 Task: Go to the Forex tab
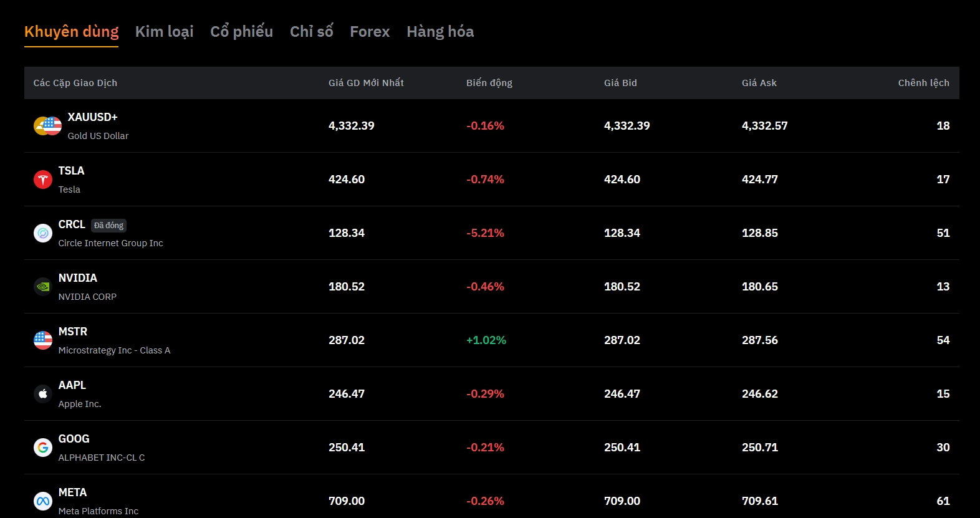point(370,32)
